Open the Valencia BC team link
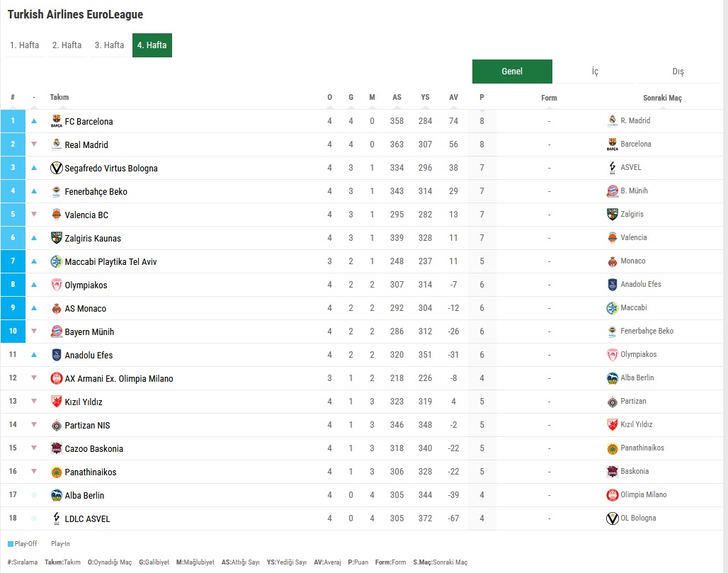Viewport: 728px width, 573px height. tap(86, 215)
